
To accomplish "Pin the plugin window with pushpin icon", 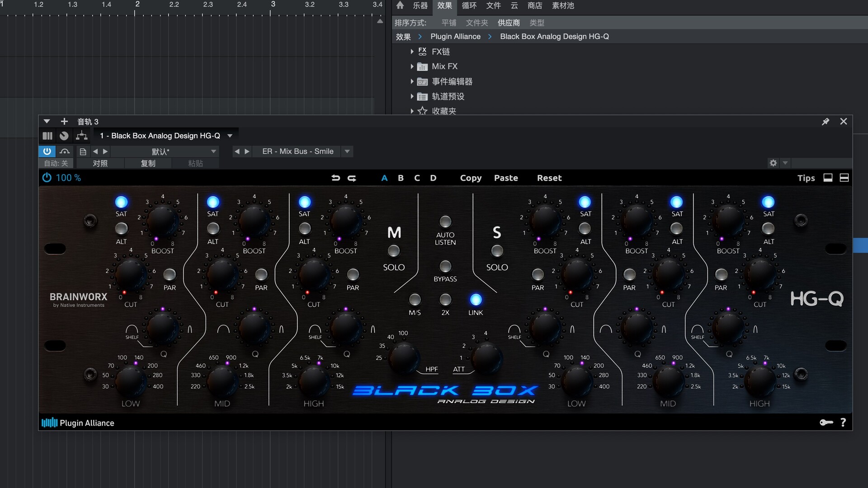I will (x=826, y=122).
